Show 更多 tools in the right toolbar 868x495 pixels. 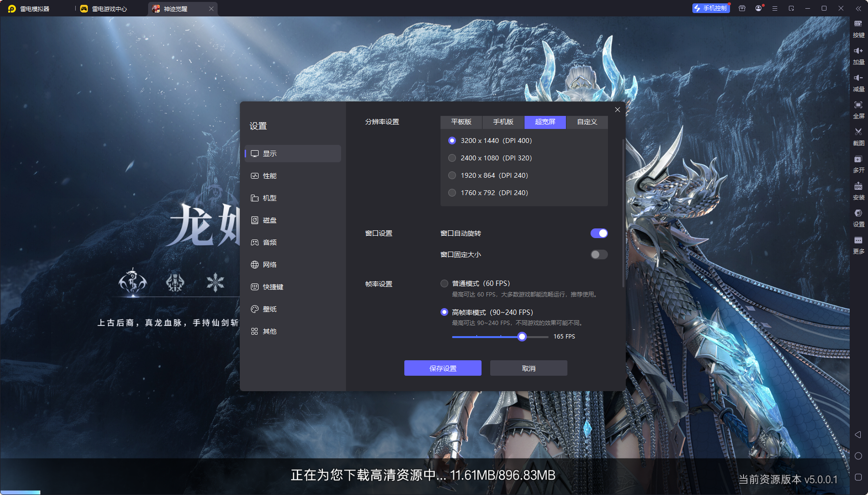[x=858, y=244]
